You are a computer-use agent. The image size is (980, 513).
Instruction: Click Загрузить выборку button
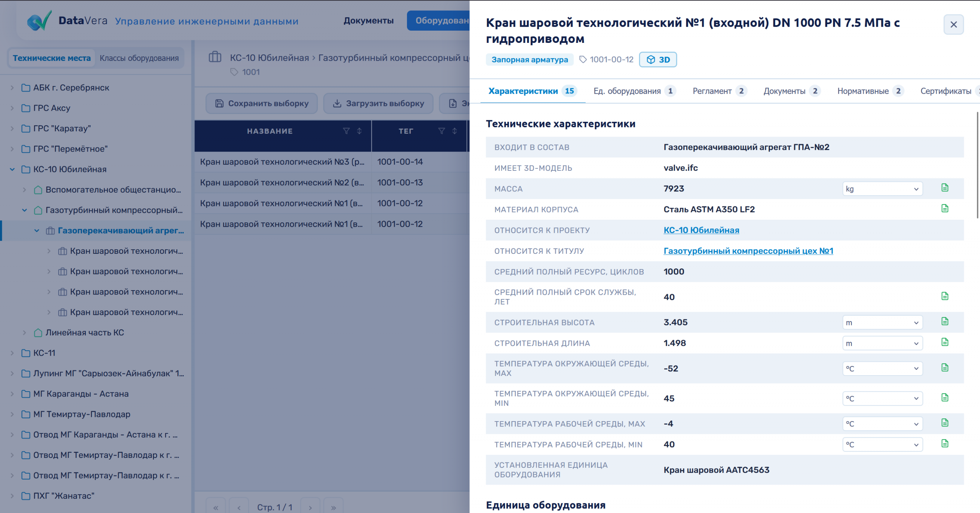click(x=378, y=103)
